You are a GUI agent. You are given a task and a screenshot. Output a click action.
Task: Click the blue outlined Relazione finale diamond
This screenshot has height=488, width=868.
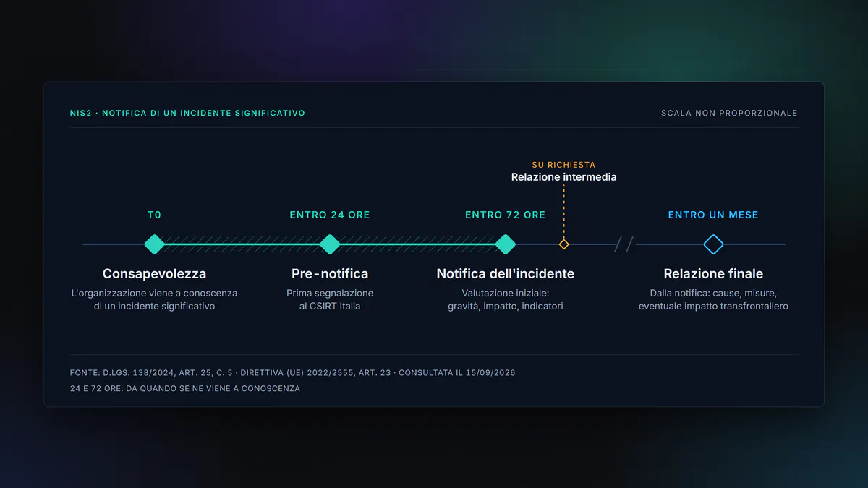pos(714,244)
